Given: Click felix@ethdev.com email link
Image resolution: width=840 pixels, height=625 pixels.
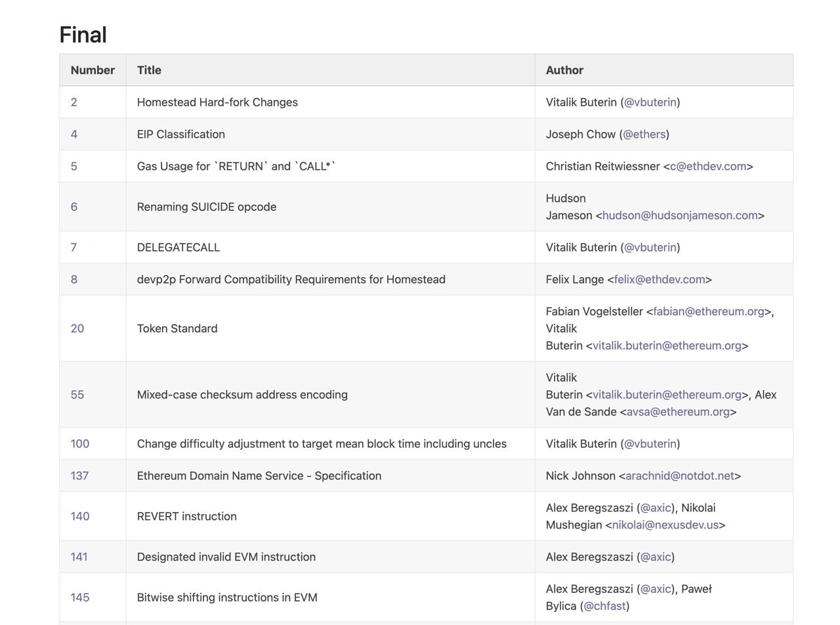Looking at the screenshot, I should 659,280.
